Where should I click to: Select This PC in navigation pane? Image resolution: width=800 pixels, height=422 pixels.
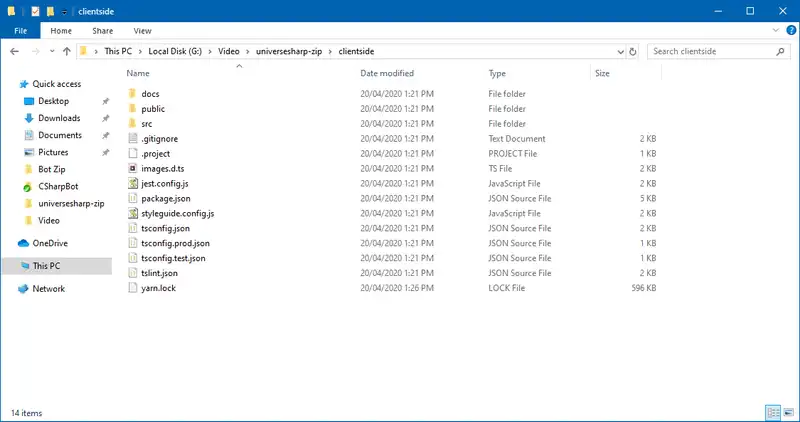coord(48,266)
